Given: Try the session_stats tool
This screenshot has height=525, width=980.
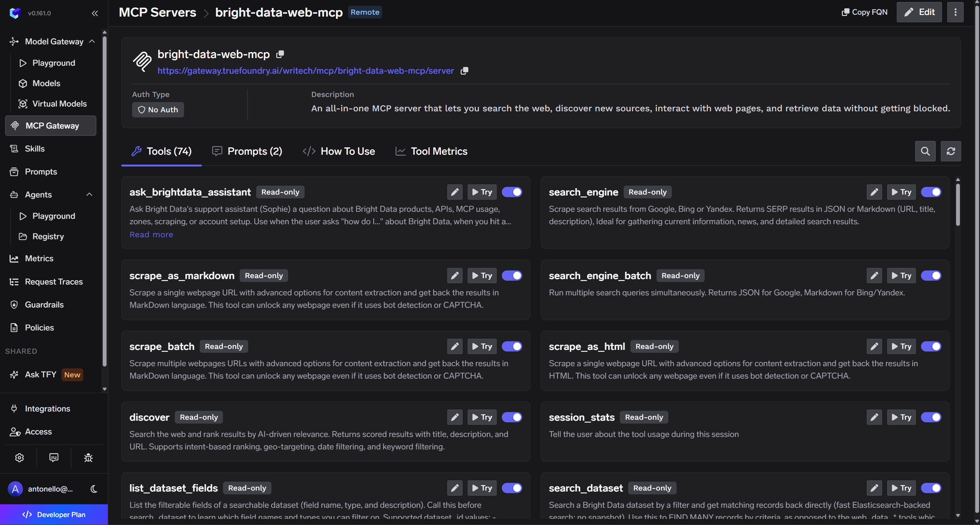Looking at the screenshot, I should (x=901, y=417).
